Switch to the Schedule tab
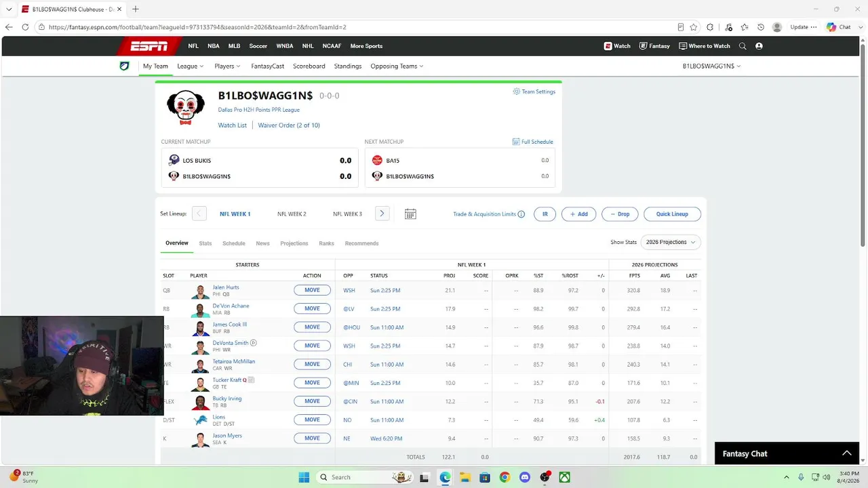This screenshot has height=488, width=868. [234, 243]
